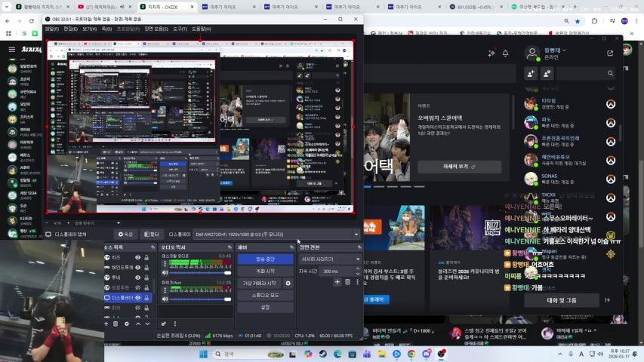Click 방송 중단 stop streaming button
644x362 pixels.
(x=265, y=259)
